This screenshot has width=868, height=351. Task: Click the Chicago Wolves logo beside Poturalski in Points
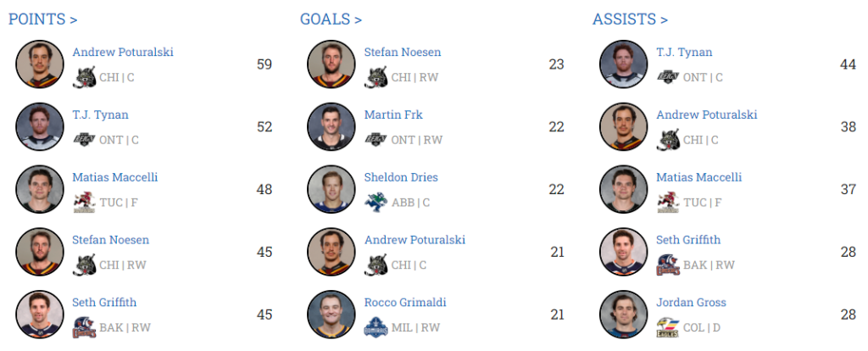point(85,77)
